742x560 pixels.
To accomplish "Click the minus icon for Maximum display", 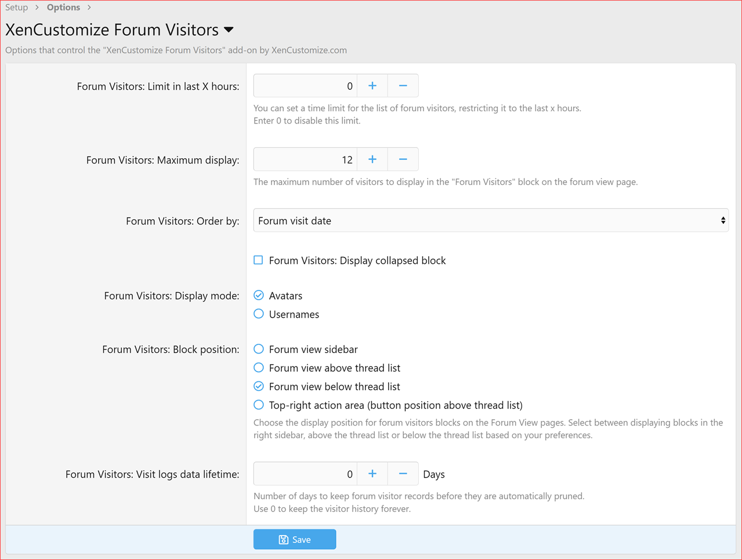I will coord(403,159).
